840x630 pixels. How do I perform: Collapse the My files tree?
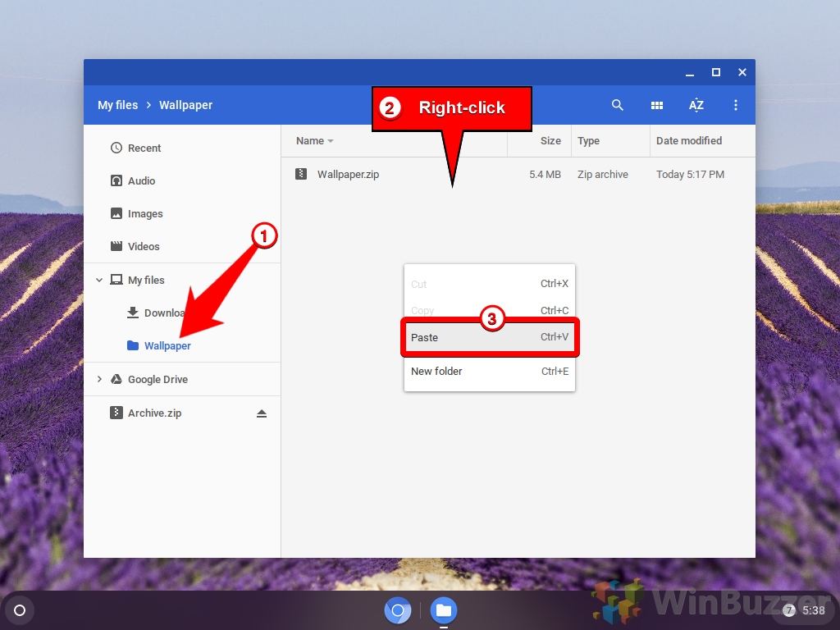click(x=99, y=280)
